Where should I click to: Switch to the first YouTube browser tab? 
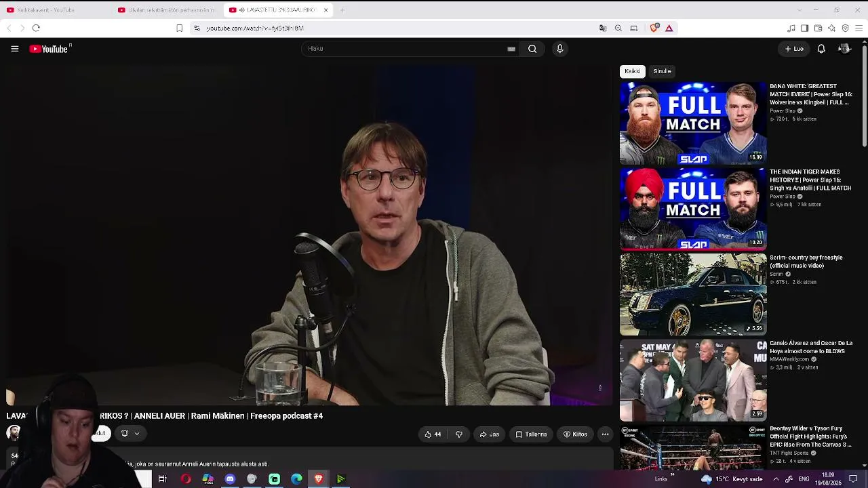click(54, 10)
